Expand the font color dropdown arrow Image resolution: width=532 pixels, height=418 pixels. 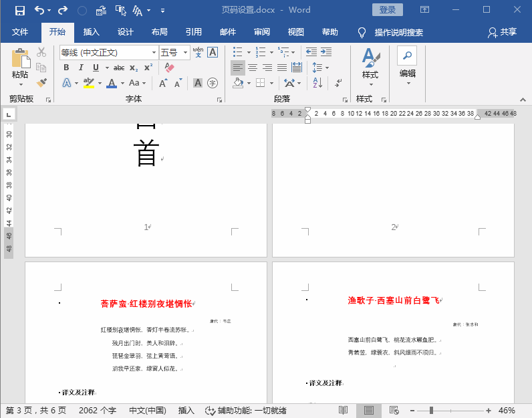pyautogui.click(x=122, y=83)
